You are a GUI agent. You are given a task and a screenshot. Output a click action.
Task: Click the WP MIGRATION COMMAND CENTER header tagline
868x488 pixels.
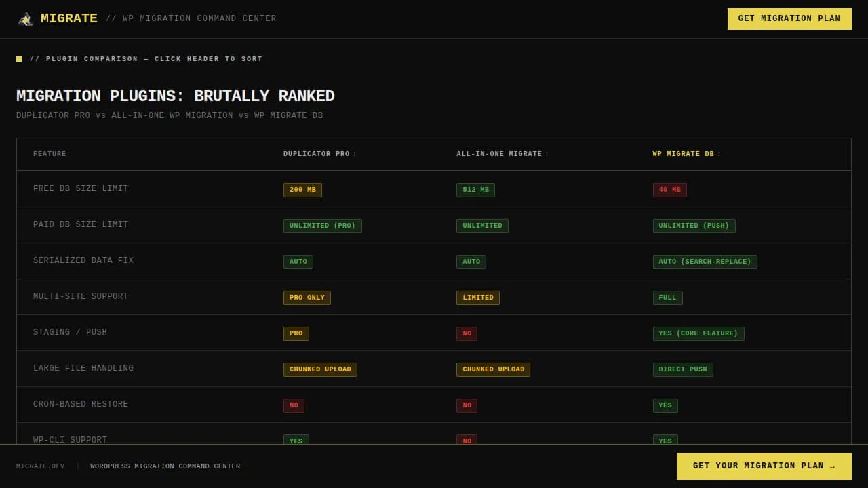pyautogui.click(x=191, y=19)
